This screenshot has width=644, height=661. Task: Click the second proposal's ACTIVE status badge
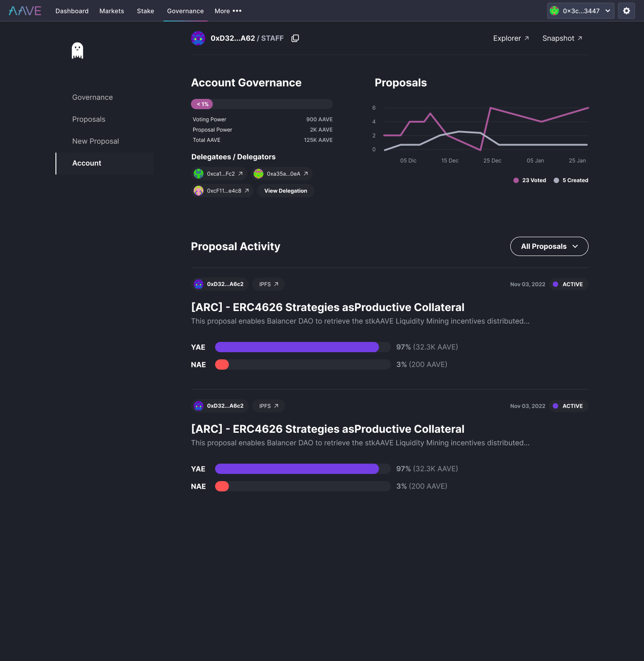click(x=568, y=406)
